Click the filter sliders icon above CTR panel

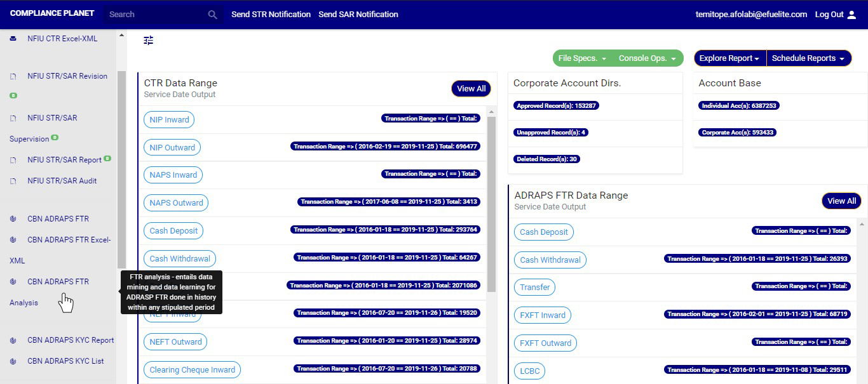(148, 41)
